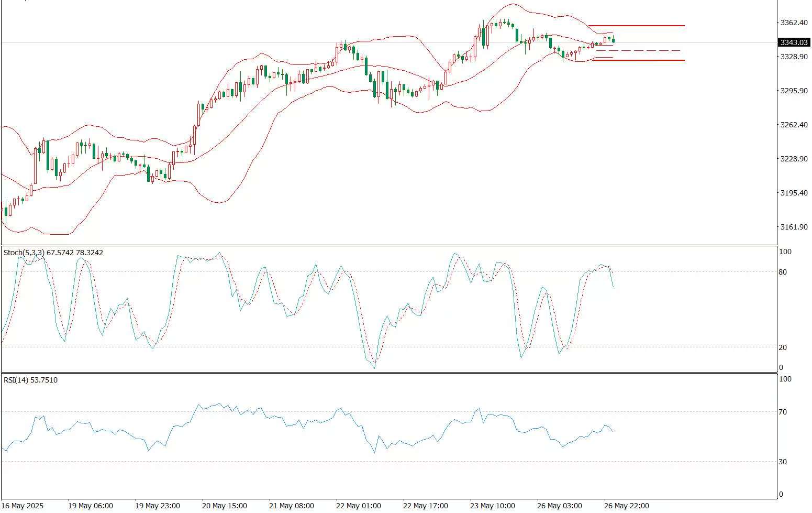Click the 3161.90 price axis label
The image size is (812, 513).
794,227
